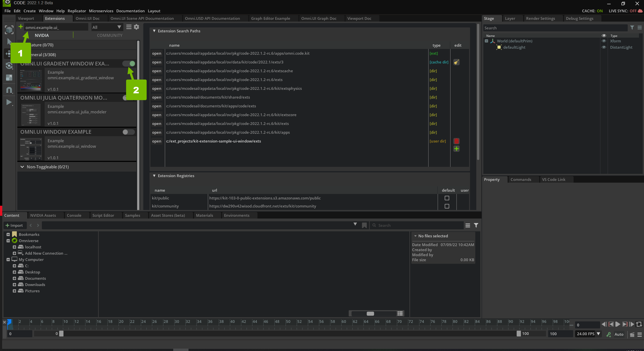
Task: Remove the user dir path with red icon
Action: click(456, 141)
